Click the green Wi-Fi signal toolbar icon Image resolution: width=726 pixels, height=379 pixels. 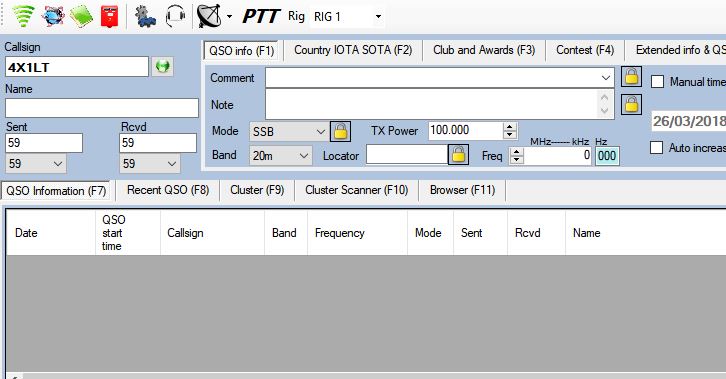(23, 16)
